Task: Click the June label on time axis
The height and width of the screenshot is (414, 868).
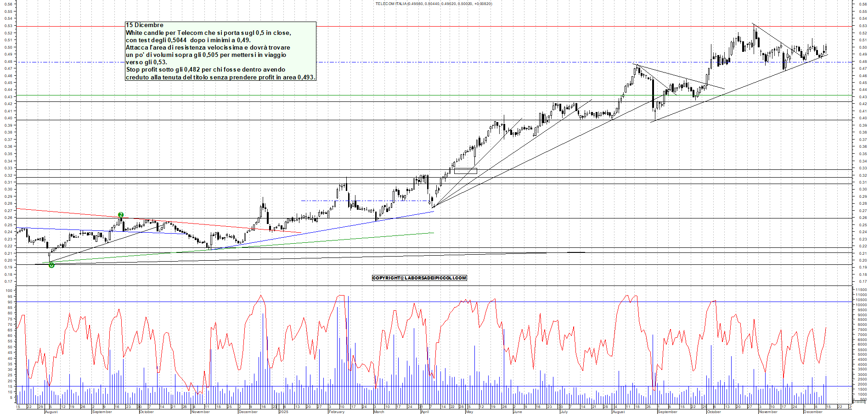Action: click(517, 412)
